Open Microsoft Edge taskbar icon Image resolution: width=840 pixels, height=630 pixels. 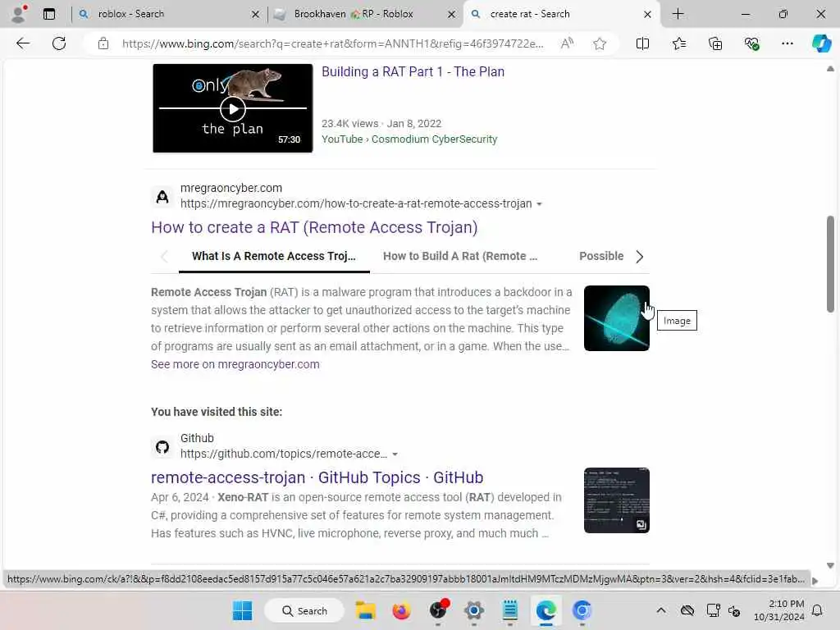point(546,610)
